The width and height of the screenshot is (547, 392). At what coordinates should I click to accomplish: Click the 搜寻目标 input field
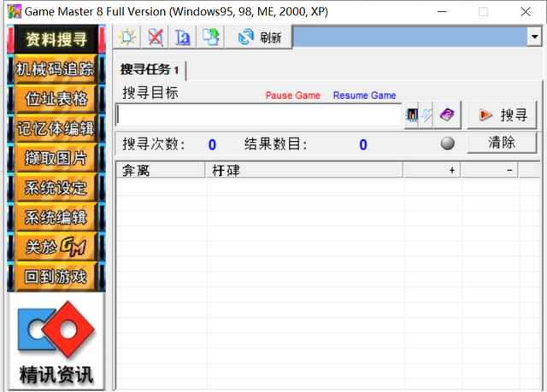click(x=259, y=114)
